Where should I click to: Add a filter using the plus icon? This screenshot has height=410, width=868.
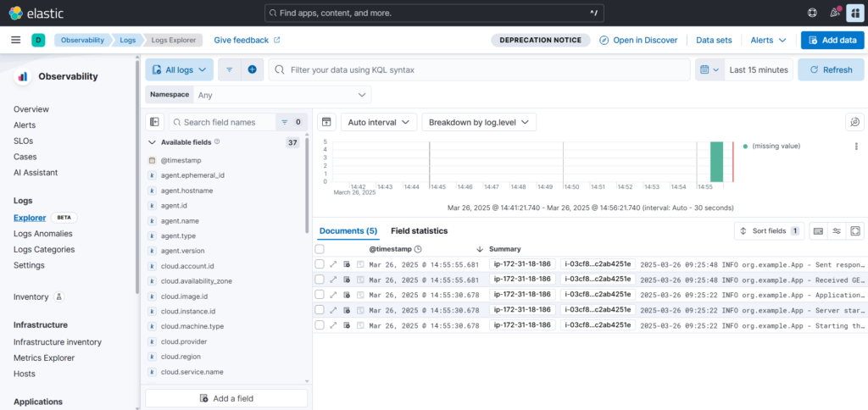(x=252, y=69)
